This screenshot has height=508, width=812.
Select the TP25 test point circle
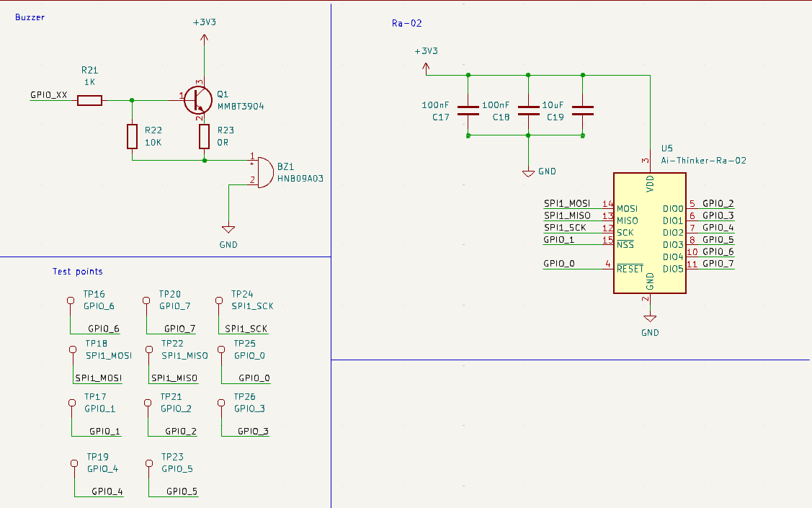coord(221,349)
